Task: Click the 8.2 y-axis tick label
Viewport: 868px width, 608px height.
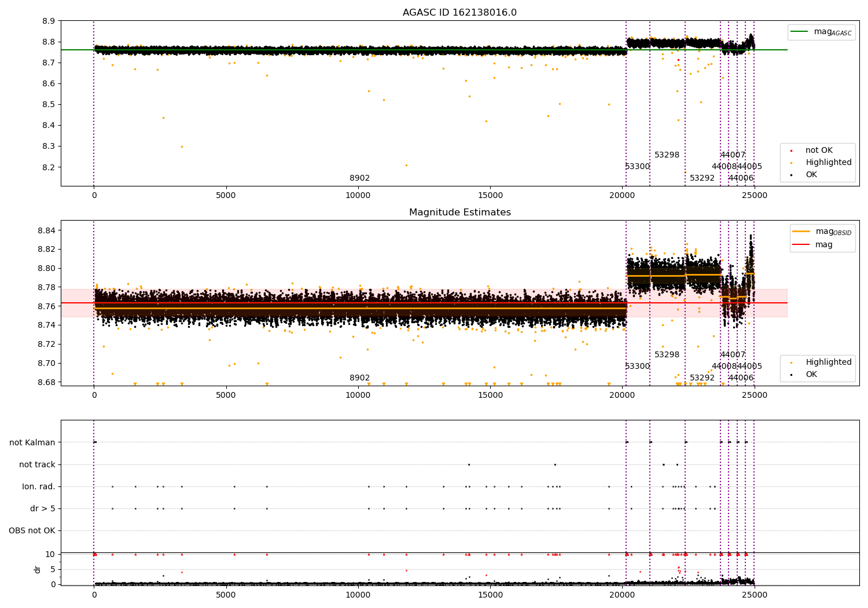Action: 49,167
